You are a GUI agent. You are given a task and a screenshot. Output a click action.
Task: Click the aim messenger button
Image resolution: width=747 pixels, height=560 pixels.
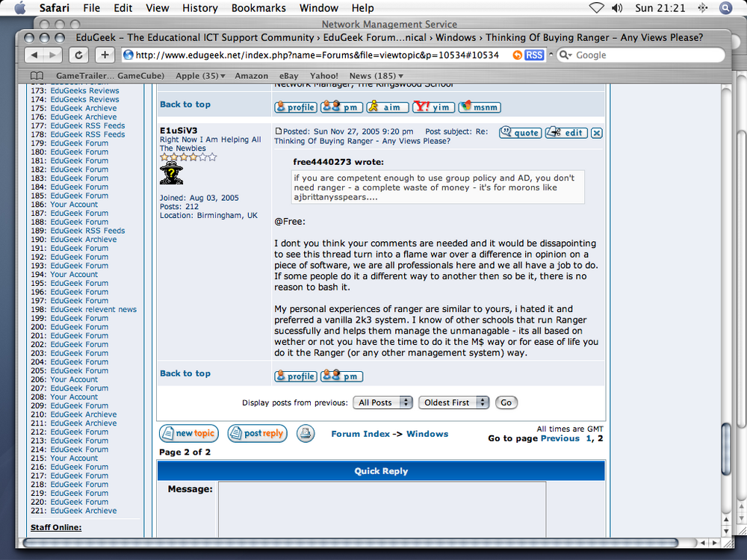pyautogui.click(x=387, y=107)
